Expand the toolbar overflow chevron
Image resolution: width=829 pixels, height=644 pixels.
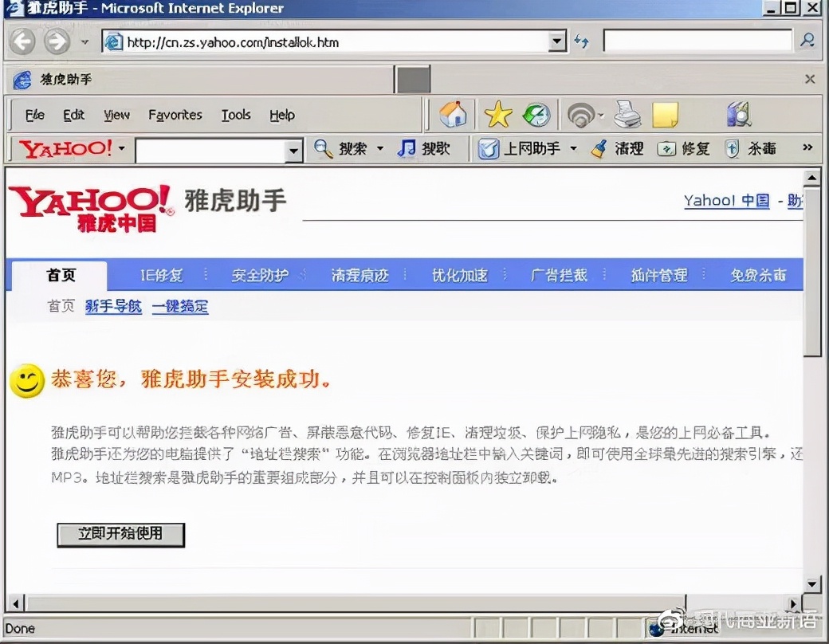(x=807, y=147)
